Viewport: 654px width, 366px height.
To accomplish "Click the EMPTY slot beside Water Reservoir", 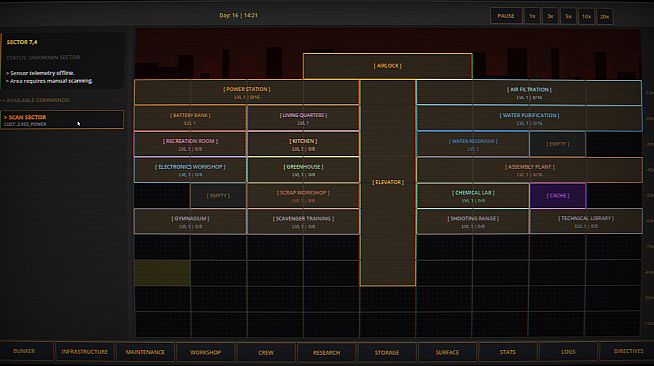I will coord(558,144).
